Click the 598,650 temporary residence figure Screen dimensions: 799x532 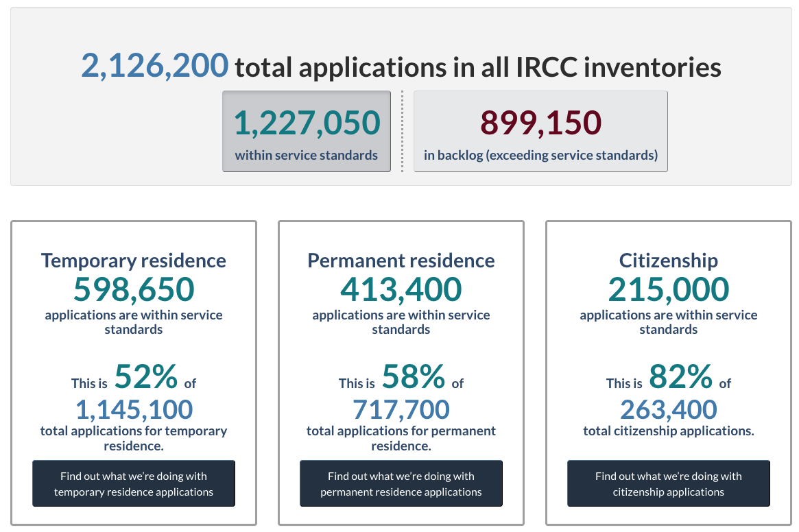coord(134,289)
